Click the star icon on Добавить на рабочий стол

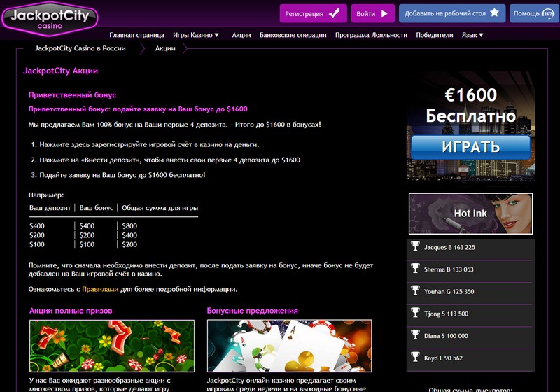494,13
